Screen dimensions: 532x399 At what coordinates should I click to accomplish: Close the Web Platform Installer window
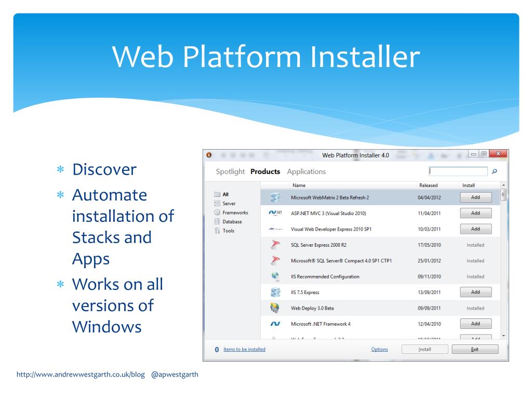(498, 154)
